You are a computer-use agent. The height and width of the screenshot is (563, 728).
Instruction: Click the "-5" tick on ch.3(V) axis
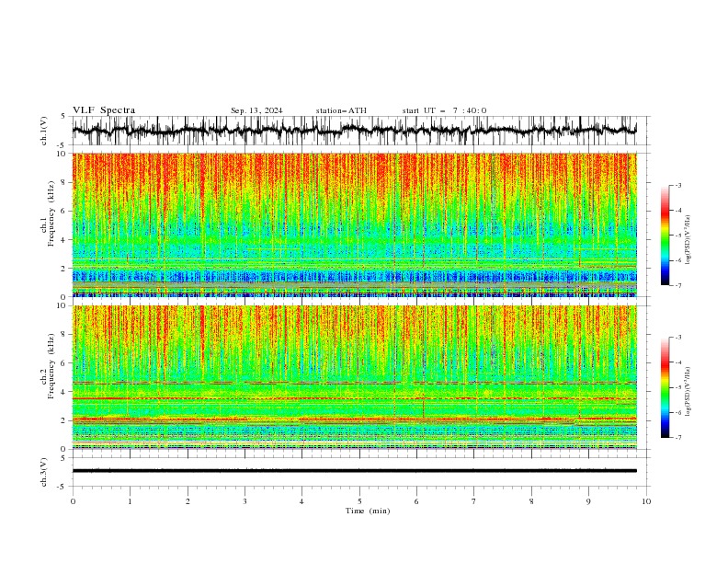[62, 487]
